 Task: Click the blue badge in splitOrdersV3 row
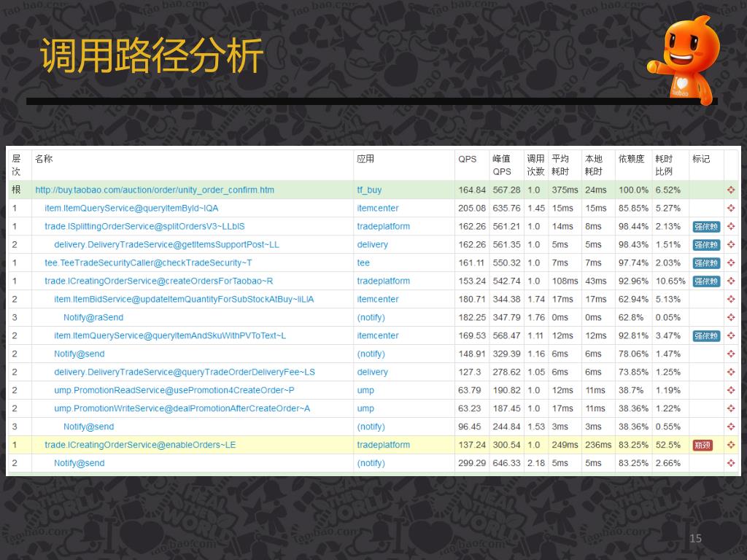pos(706,227)
